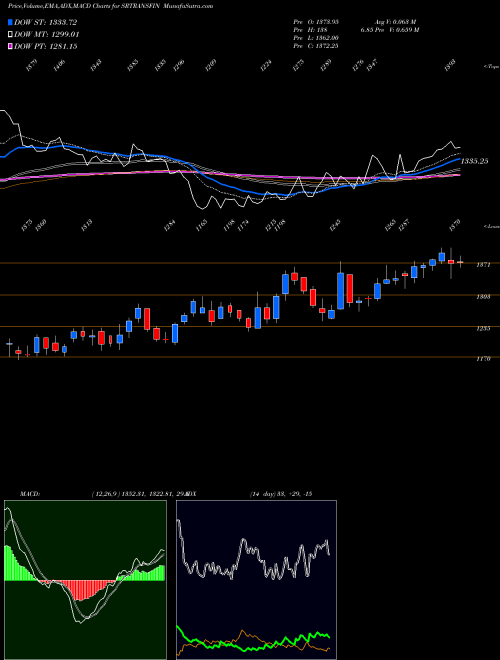The height and width of the screenshot is (660, 500).
Task: Click the magenta DOW PT legend swatch
Action: pyautogui.click(x=11, y=46)
